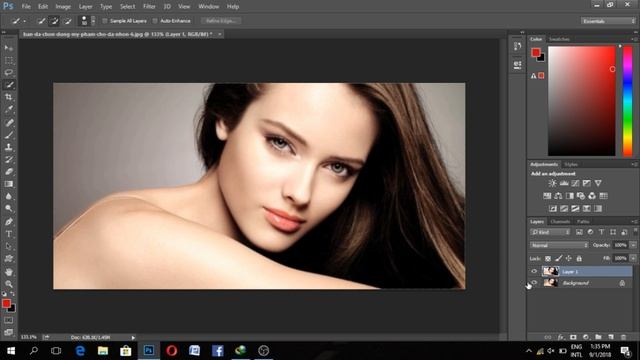Click the Refine Edge button
This screenshot has height=360, width=640.
pos(221,21)
